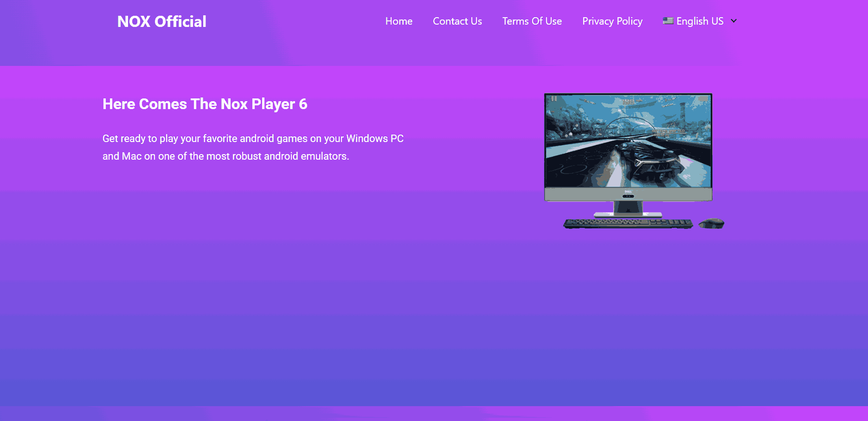The width and height of the screenshot is (868, 421).
Task: Expand the language dropdown chevron
Action: pyautogui.click(x=733, y=21)
